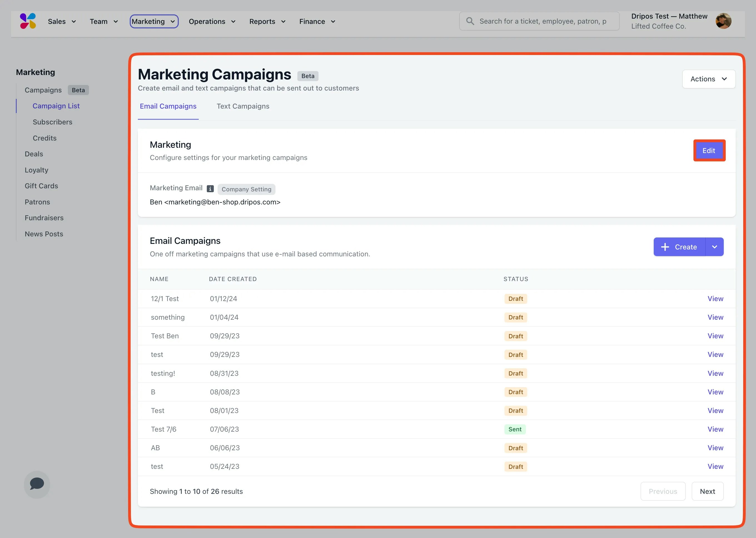Expand the Create button dropdown arrow
This screenshot has height=538, width=756.
click(715, 247)
